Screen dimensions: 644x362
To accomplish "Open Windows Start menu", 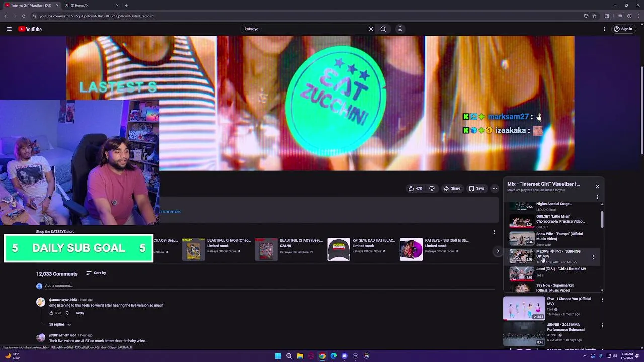I will [x=278, y=356].
